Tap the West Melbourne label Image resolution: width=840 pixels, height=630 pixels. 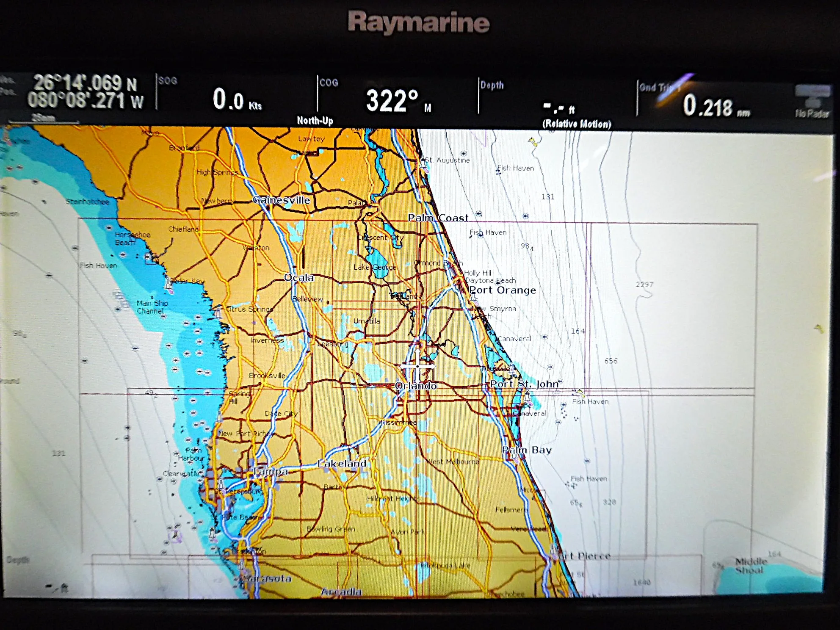point(453,461)
